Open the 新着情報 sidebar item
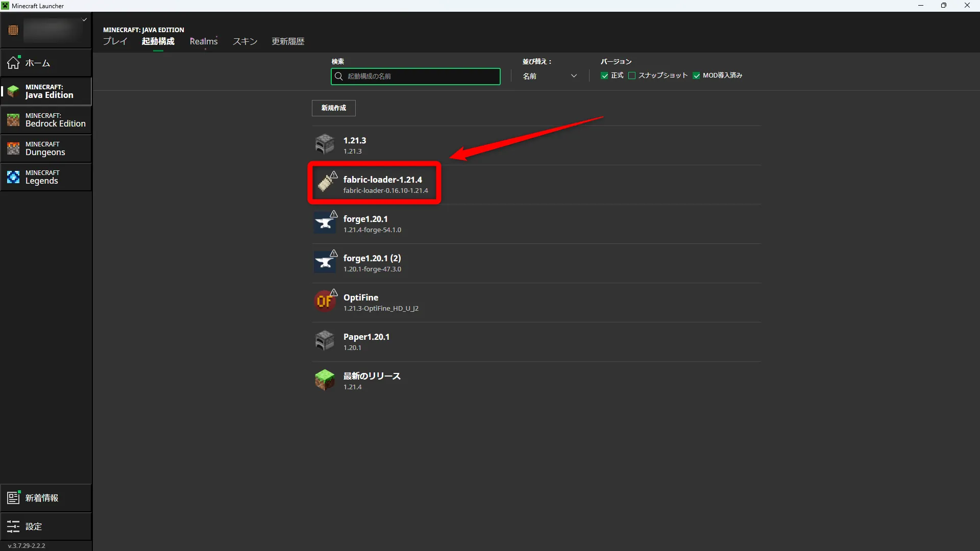980x551 pixels. pos(46,497)
